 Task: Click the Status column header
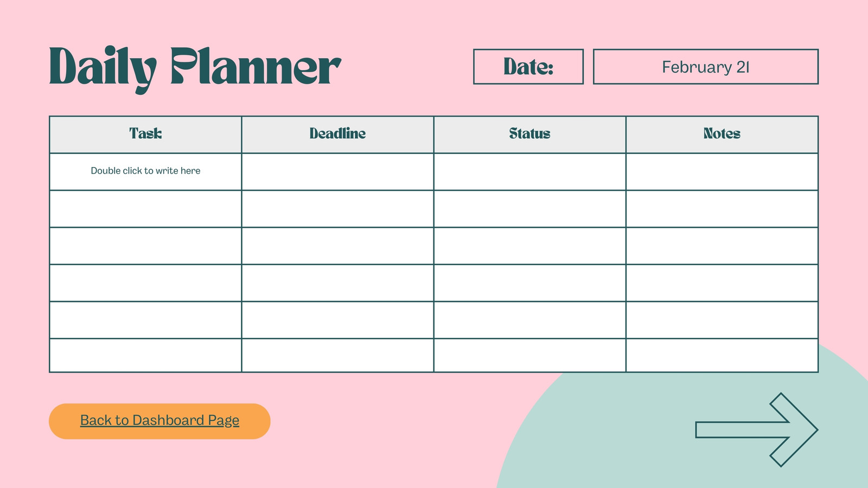pos(529,134)
